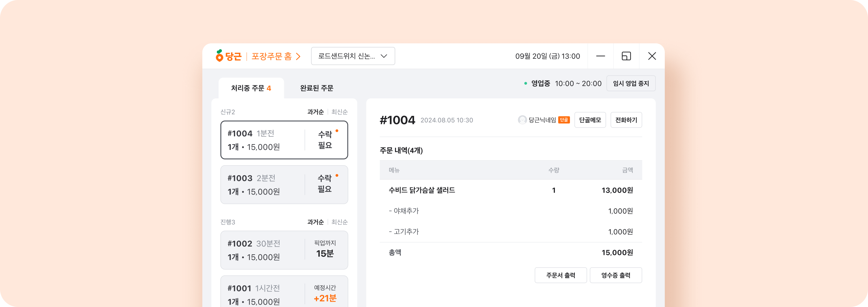Viewport: 868px width, 307px height.
Task: Click the Daangn carrot logo
Action: tap(219, 56)
